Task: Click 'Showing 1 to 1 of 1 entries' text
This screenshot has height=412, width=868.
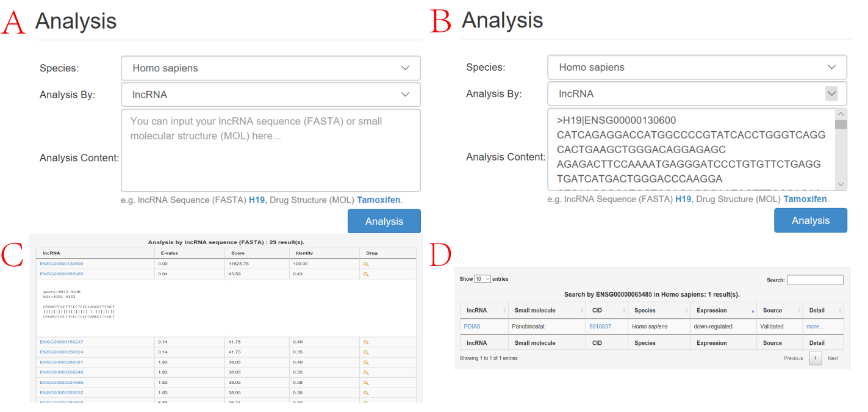Action: [x=489, y=358]
